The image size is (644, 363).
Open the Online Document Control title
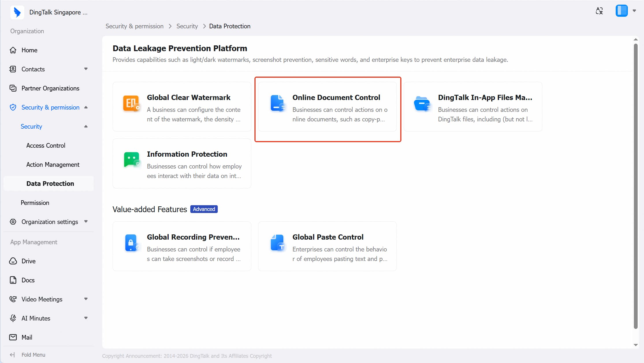[336, 97]
